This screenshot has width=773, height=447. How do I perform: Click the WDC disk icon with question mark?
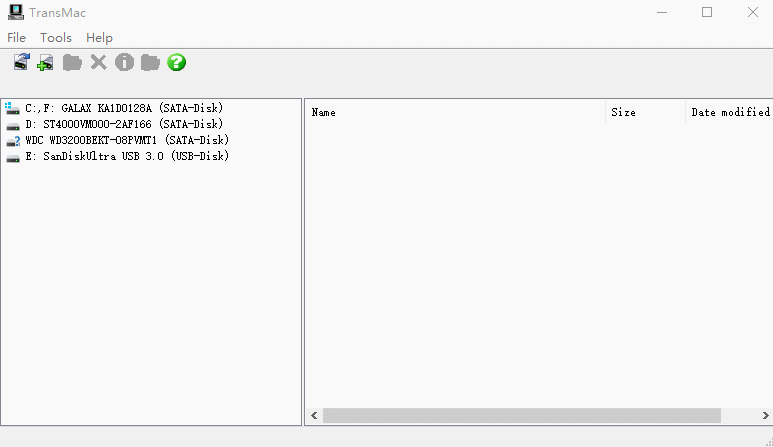click(13, 141)
